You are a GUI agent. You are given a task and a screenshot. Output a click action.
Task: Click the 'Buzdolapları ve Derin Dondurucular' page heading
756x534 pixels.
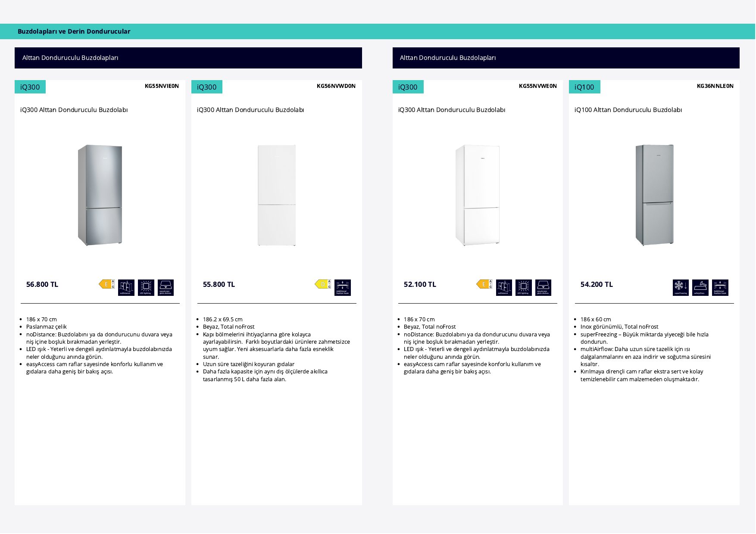coord(74,31)
